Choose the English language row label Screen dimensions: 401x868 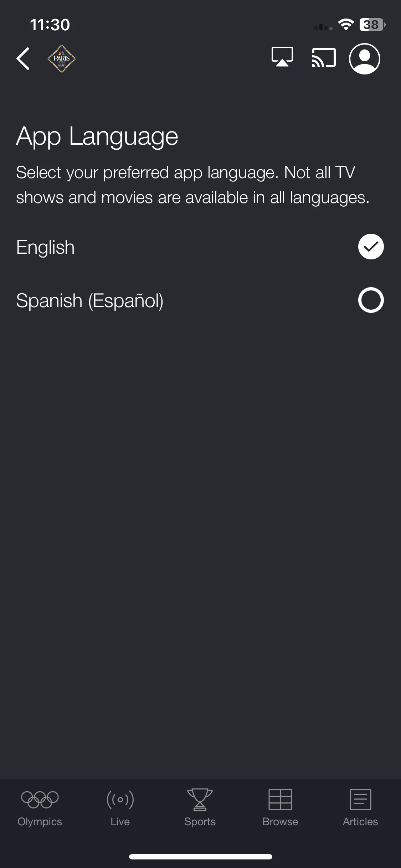point(45,247)
